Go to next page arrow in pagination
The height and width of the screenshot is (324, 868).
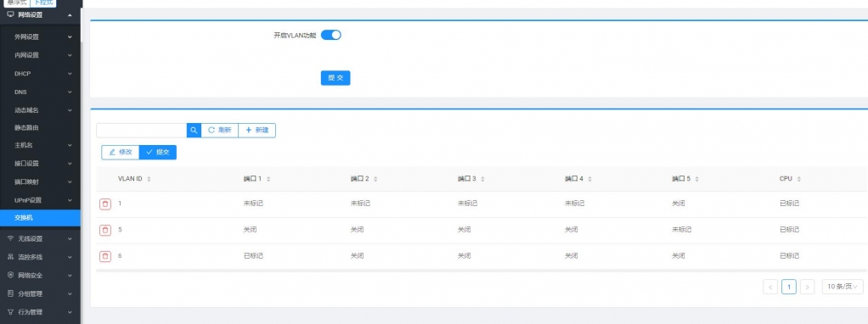[x=807, y=287]
